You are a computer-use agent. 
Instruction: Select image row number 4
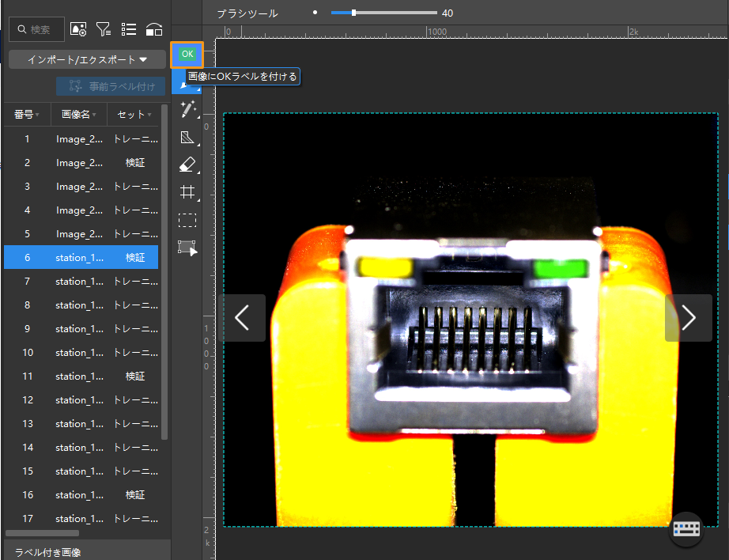tap(81, 210)
